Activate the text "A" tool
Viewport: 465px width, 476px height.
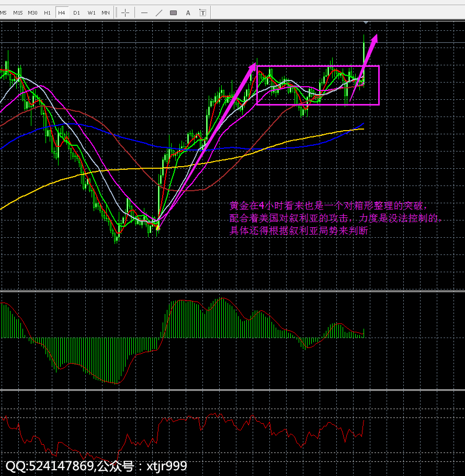pos(188,13)
